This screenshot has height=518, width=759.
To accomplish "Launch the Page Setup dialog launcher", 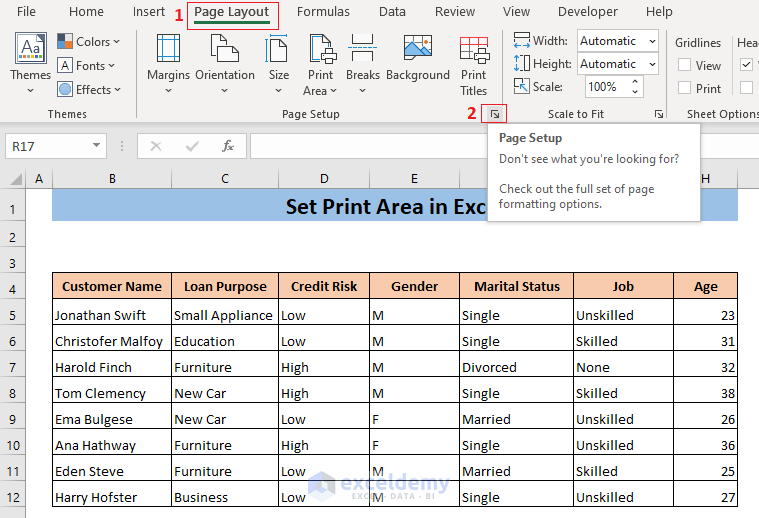I will click(x=495, y=114).
